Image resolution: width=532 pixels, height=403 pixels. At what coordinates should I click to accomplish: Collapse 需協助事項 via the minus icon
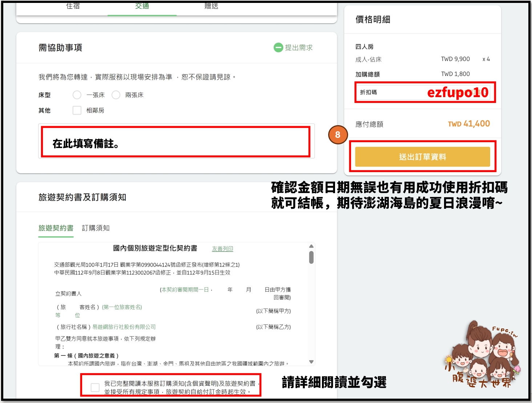278,48
